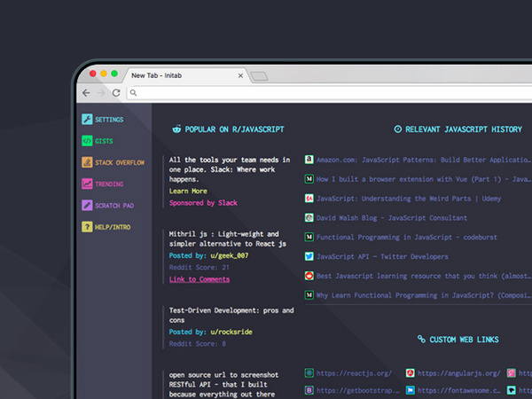532x399 pixels.
Task: Open the Scratch Pad sidebar icon
Action: [87, 206]
